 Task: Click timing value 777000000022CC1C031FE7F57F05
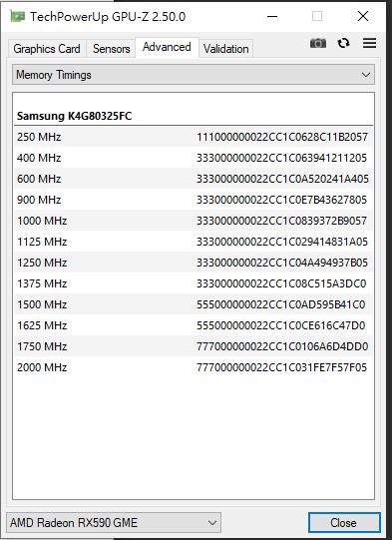click(x=282, y=367)
